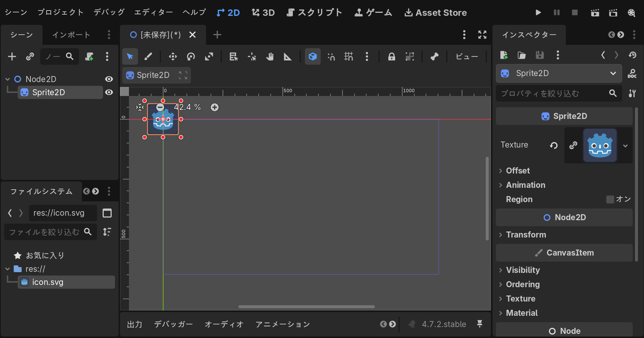Image resolution: width=644 pixels, height=338 pixels.
Task: Open the Sprite2D node selector dropdown
Action: pos(559,73)
